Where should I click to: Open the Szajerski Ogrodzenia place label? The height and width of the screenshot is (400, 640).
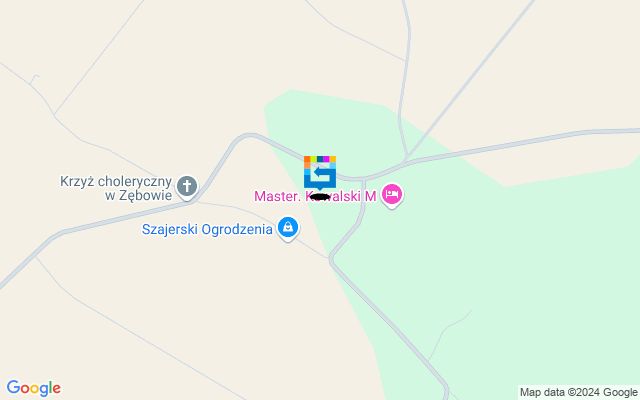tap(207, 229)
